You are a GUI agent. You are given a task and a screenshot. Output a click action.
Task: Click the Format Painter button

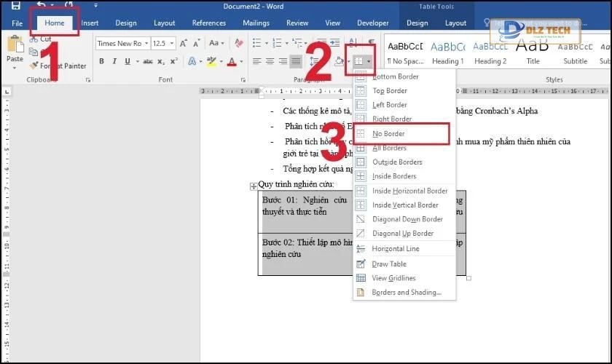click(59, 66)
